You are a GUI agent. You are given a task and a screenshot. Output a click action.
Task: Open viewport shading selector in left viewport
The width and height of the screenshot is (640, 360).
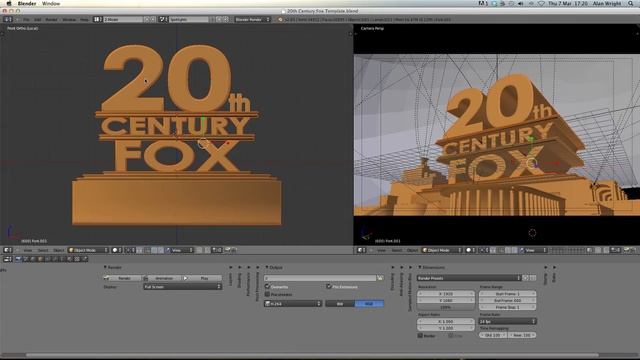click(x=117, y=250)
